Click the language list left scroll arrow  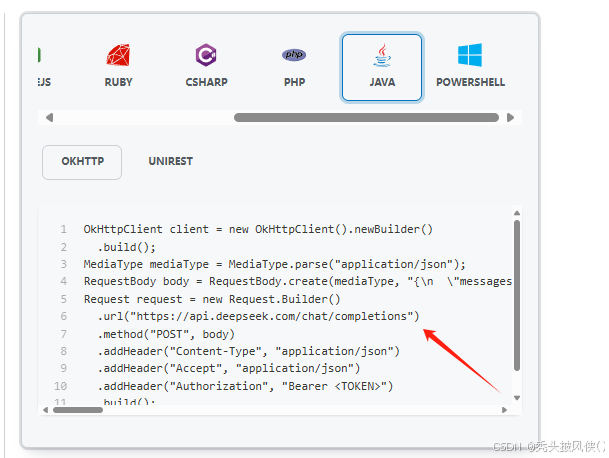49,118
